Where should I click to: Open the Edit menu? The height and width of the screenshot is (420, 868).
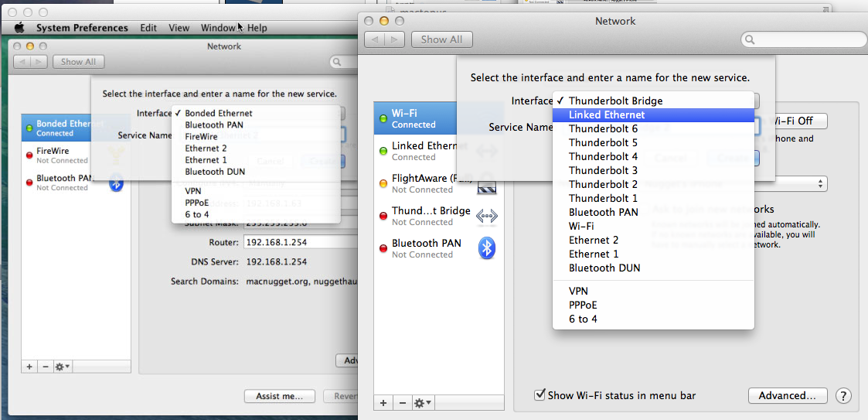click(x=148, y=28)
